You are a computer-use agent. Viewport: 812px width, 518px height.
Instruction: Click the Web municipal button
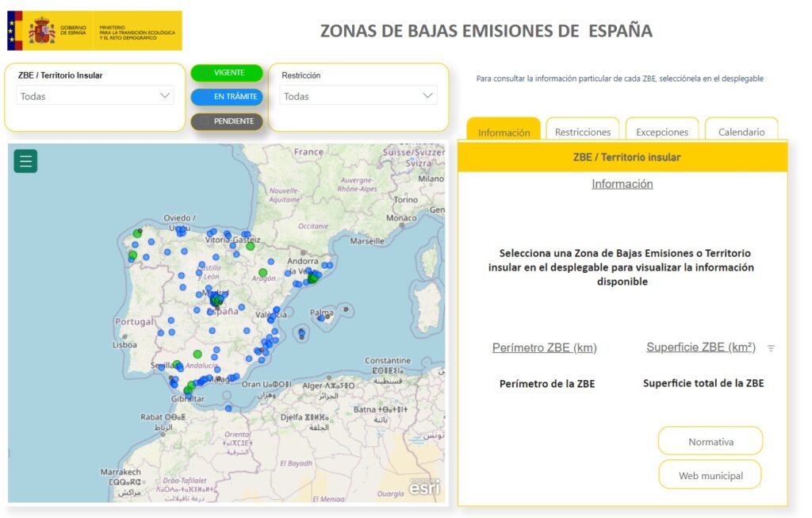710,476
